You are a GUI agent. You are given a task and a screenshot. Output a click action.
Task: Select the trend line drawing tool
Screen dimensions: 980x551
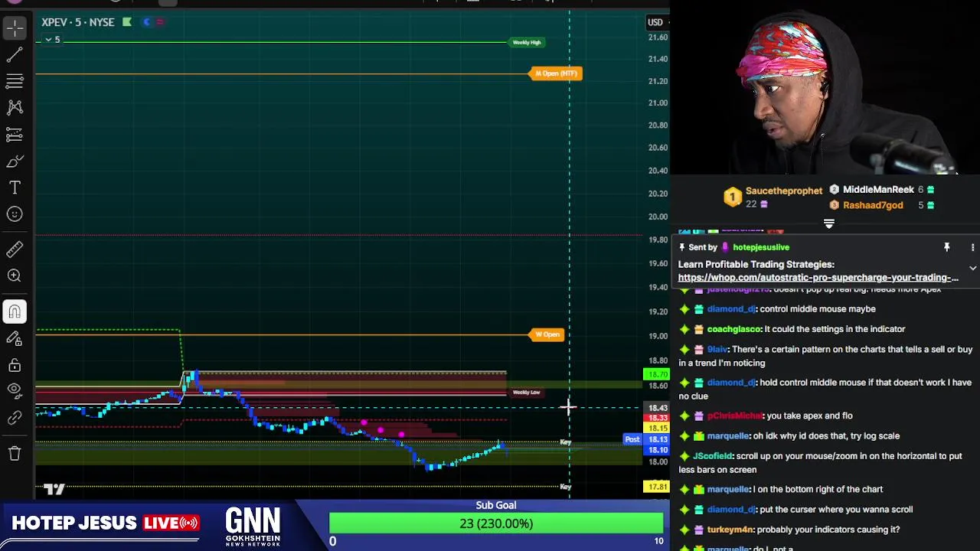(x=15, y=54)
